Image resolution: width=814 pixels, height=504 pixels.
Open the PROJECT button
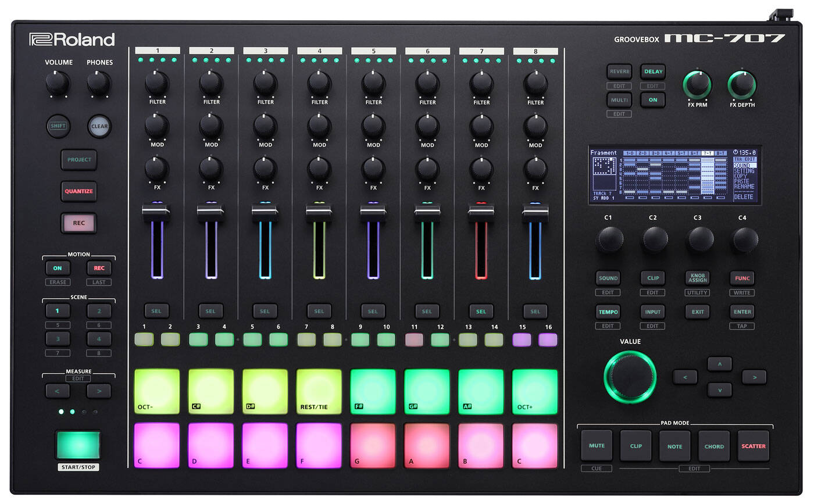pyautogui.click(x=78, y=160)
